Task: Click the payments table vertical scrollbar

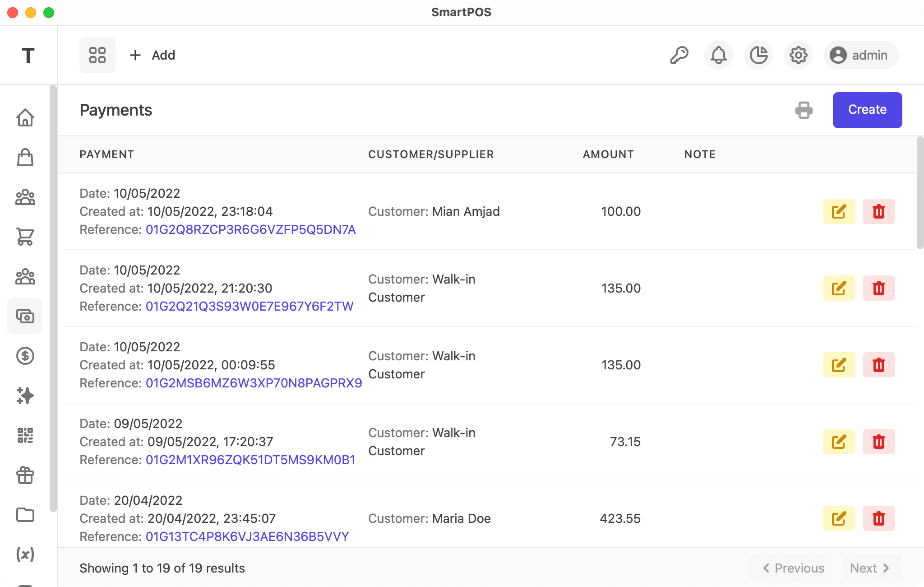Action: point(920,193)
